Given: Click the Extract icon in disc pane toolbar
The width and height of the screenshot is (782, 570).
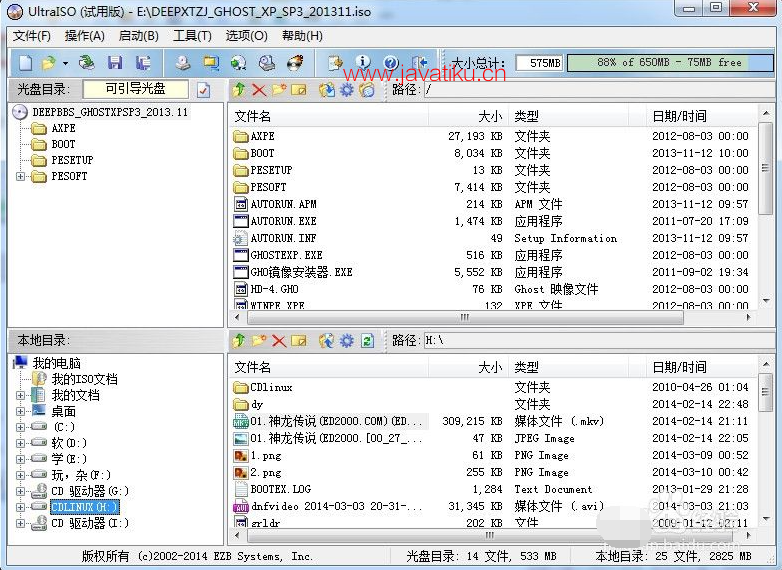Looking at the screenshot, I should [x=327, y=90].
